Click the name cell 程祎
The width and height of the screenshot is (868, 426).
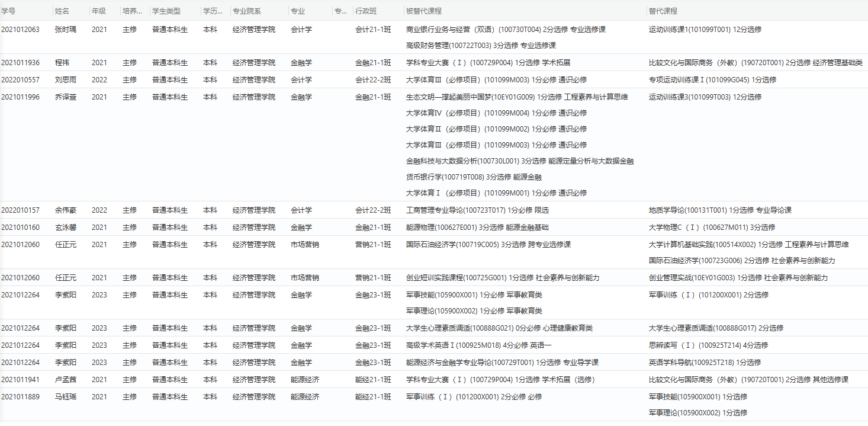point(62,63)
